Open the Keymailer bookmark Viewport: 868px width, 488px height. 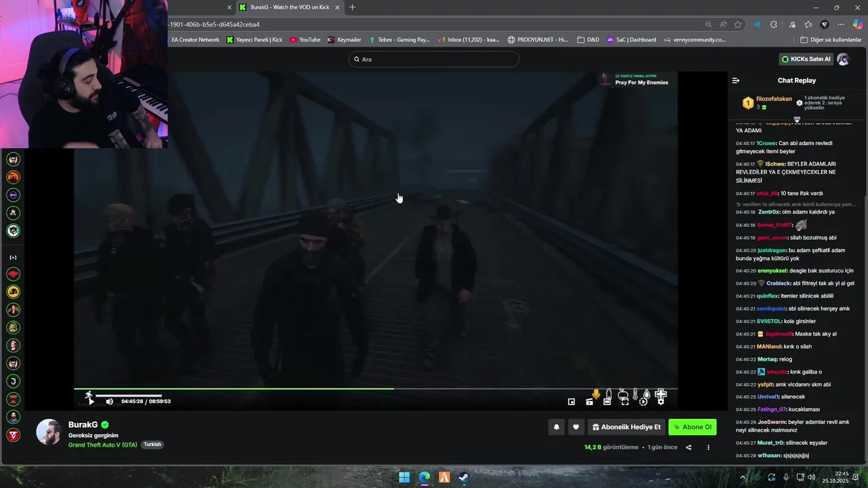tap(344, 40)
